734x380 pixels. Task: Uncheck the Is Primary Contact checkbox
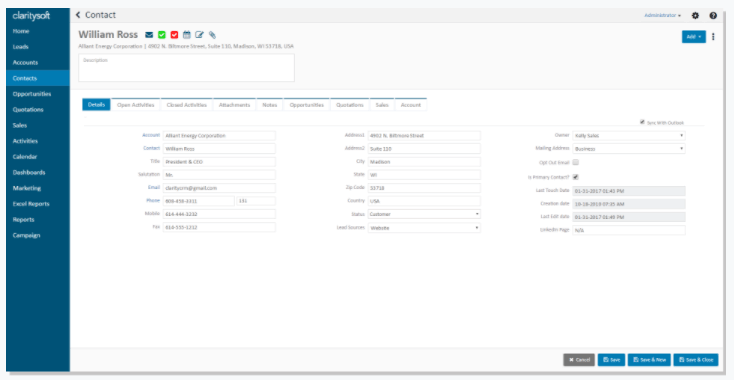tap(576, 177)
